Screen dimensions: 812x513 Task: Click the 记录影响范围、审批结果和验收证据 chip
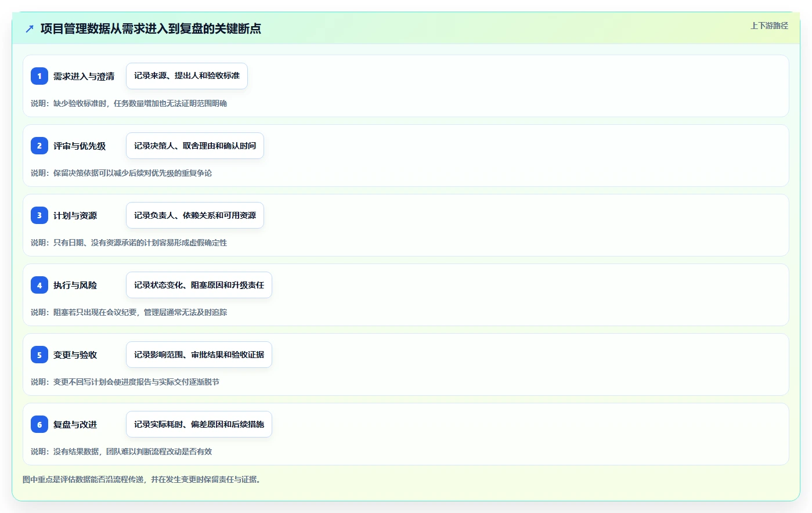click(x=199, y=355)
